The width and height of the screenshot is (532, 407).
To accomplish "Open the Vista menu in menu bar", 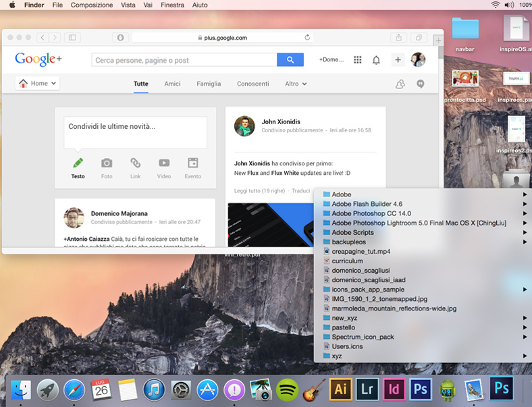I will pos(128,5).
